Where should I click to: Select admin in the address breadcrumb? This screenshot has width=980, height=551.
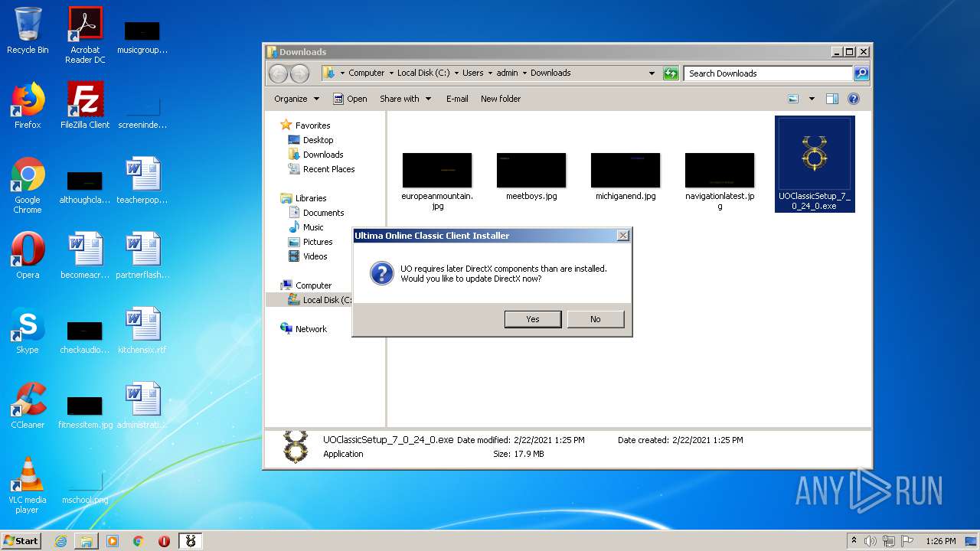tap(507, 73)
